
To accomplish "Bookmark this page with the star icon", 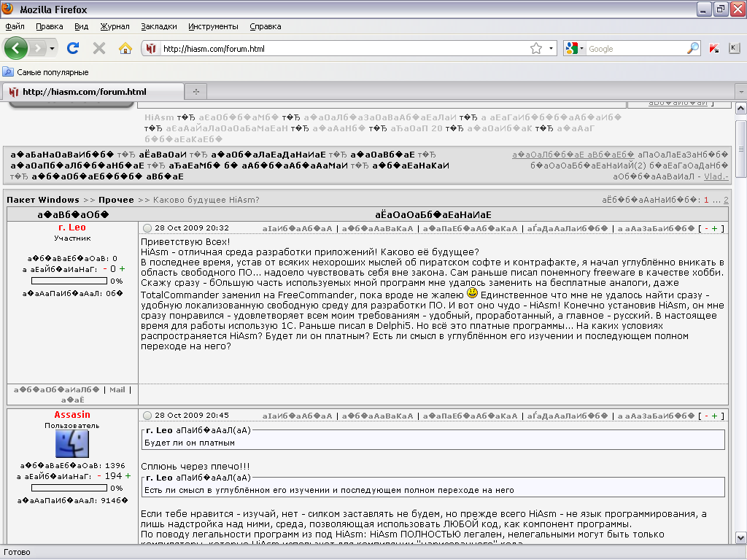I will (x=536, y=48).
